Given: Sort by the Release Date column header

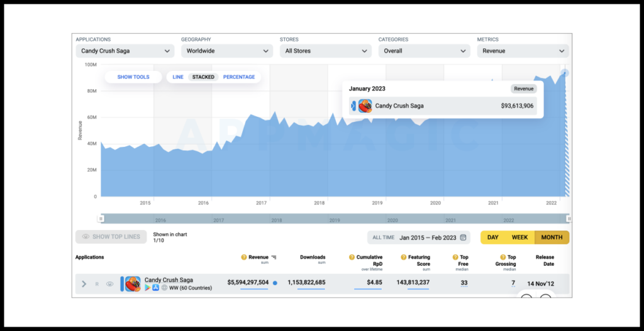Looking at the screenshot, I should click(545, 261).
